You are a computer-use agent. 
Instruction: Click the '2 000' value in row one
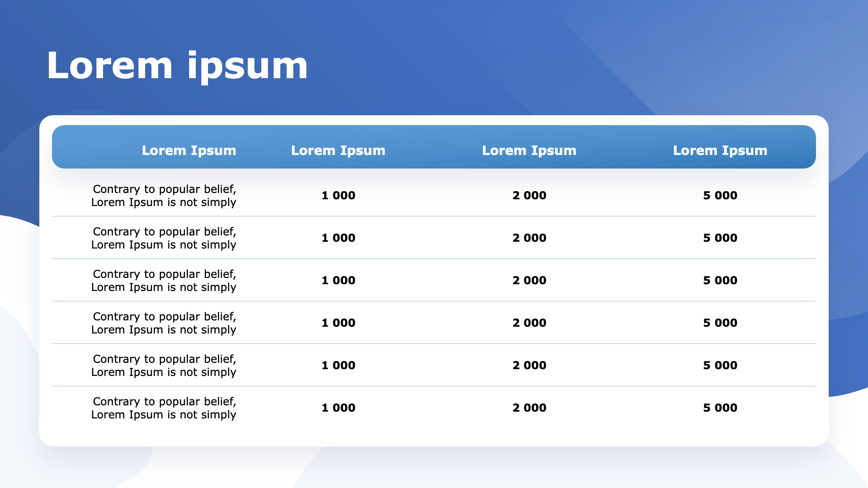pyautogui.click(x=529, y=196)
